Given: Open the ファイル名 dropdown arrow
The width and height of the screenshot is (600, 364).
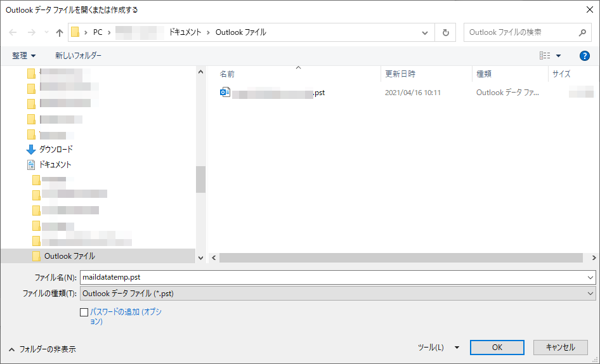Looking at the screenshot, I should pyautogui.click(x=590, y=278).
